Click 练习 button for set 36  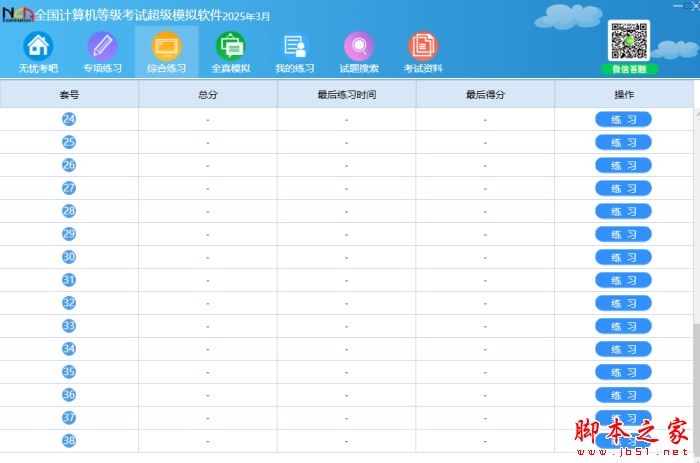(623, 395)
